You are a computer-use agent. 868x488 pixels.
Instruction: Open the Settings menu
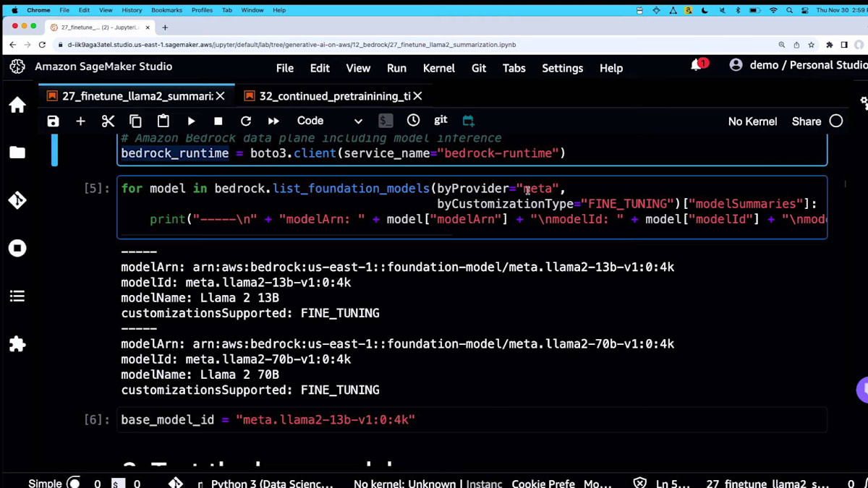click(562, 68)
